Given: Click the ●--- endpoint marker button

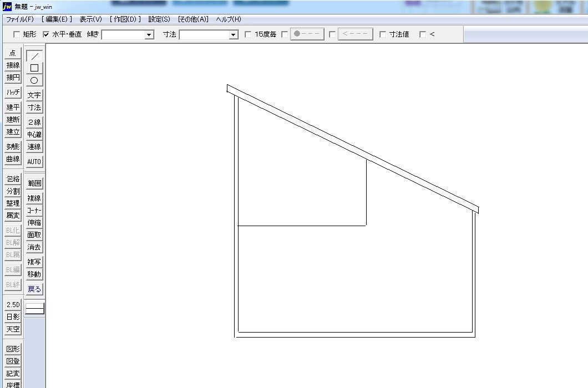Looking at the screenshot, I should pos(307,34).
